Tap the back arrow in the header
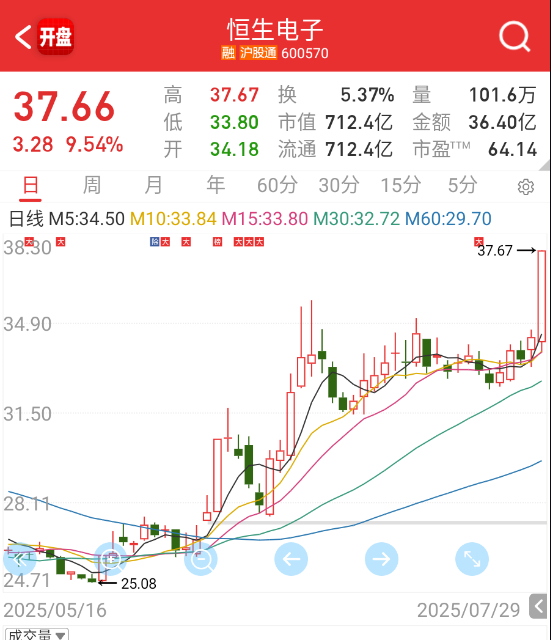Image resolution: width=551 pixels, height=640 pixels. [x=23, y=37]
